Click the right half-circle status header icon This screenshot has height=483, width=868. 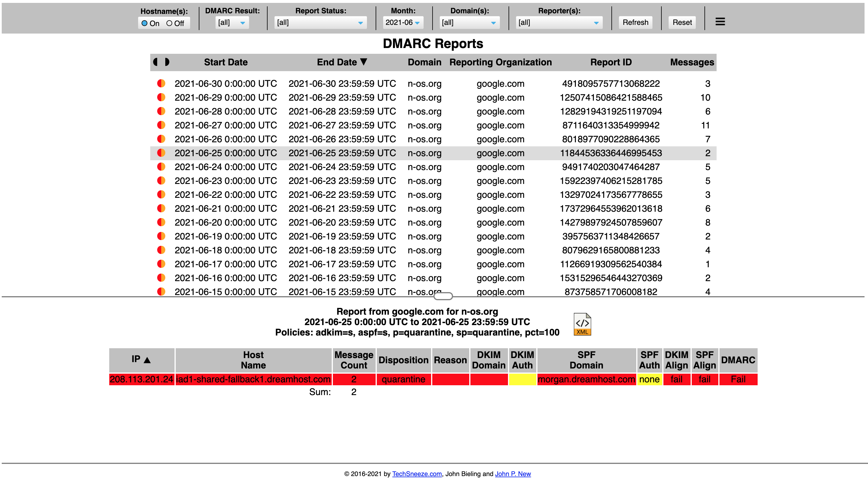[x=167, y=62]
